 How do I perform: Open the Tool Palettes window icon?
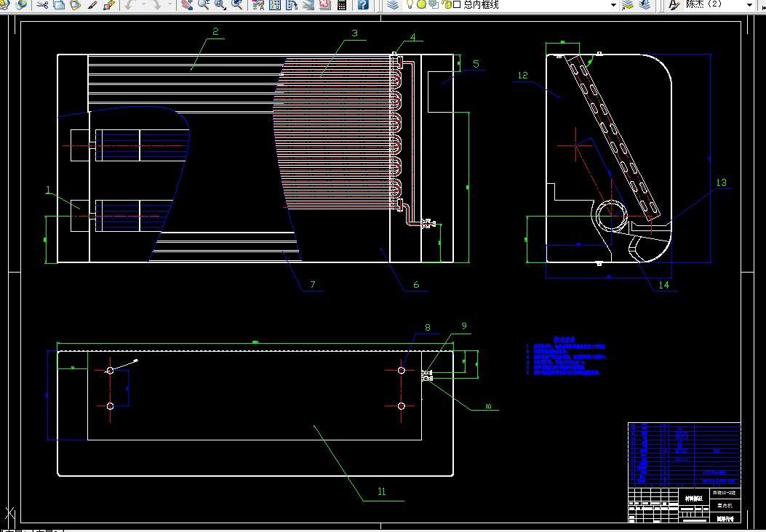[x=292, y=5]
